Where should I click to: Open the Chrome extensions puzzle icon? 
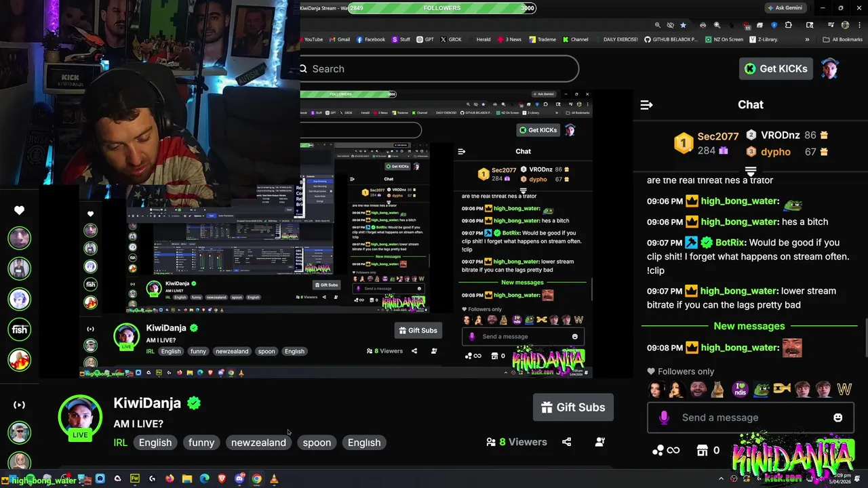coord(788,25)
